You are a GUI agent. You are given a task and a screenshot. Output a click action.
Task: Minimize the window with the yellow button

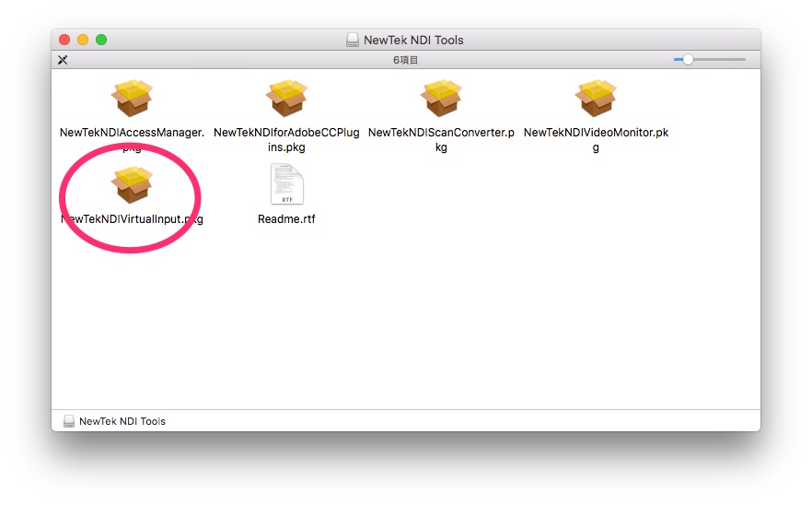[x=83, y=40]
